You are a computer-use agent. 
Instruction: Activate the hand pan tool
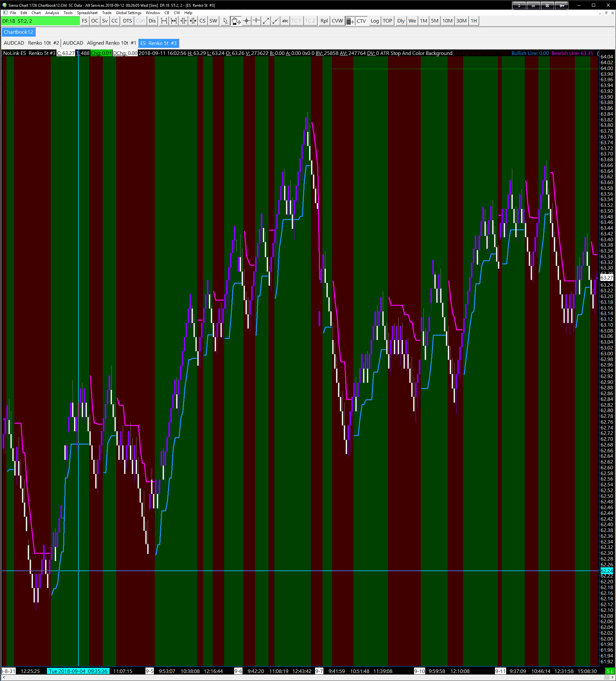236,21
